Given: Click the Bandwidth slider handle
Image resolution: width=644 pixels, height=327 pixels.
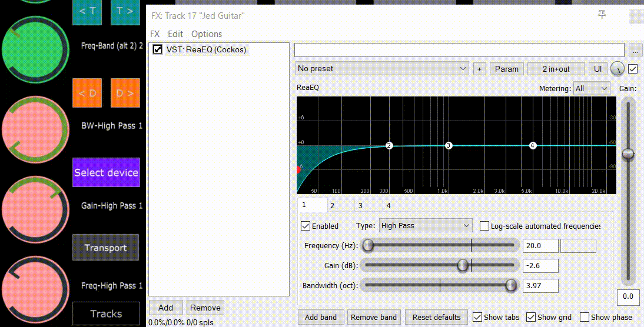Looking at the screenshot, I should 511,285.
